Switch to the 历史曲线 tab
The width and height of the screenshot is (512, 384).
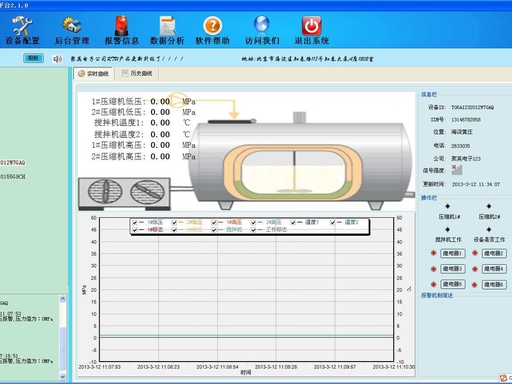(137, 73)
